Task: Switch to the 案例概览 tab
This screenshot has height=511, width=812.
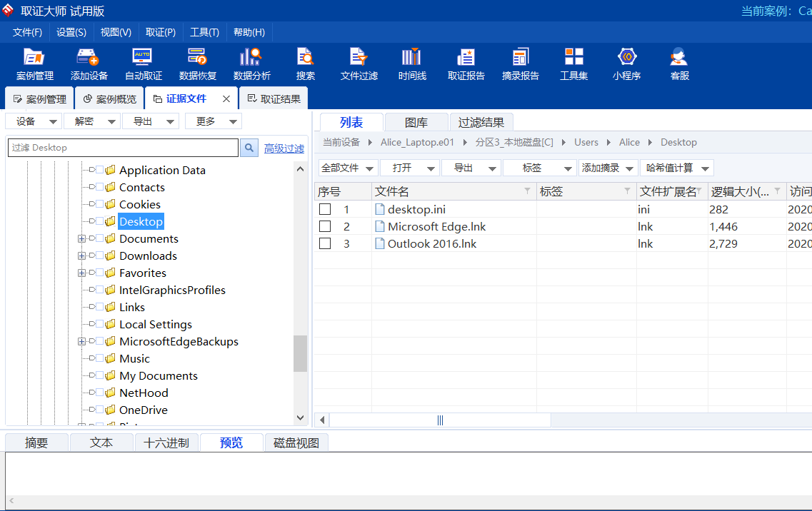Action: (x=110, y=99)
